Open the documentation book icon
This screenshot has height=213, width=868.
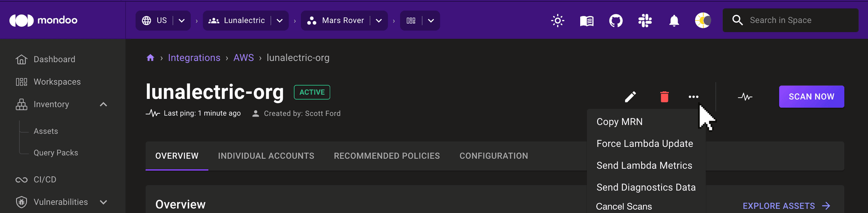[x=587, y=20]
